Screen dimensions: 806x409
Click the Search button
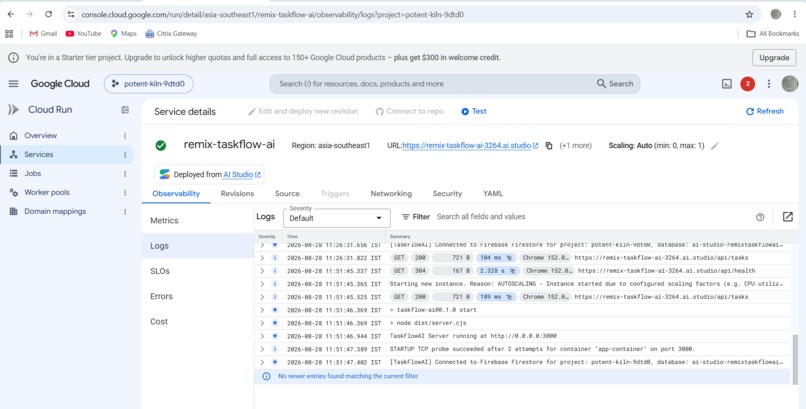click(x=615, y=84)
